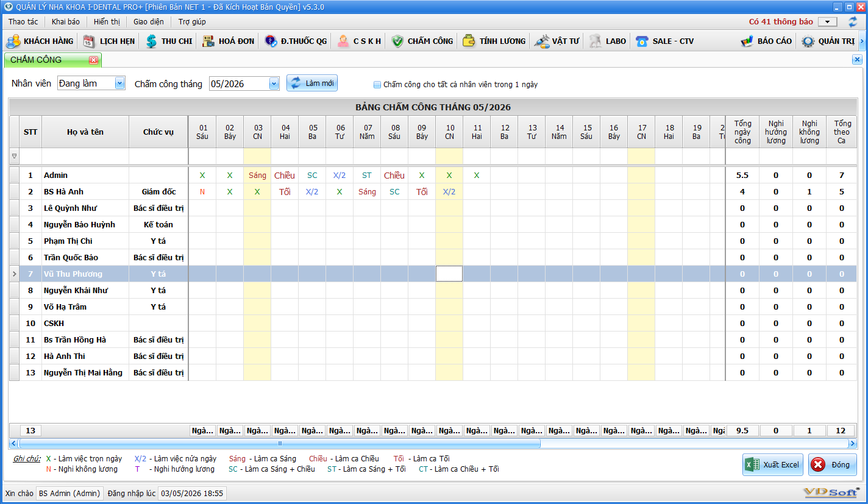The image size is (868, 504).
Task: Click the refresh icon beside the notifications
Action: [852, 21]
